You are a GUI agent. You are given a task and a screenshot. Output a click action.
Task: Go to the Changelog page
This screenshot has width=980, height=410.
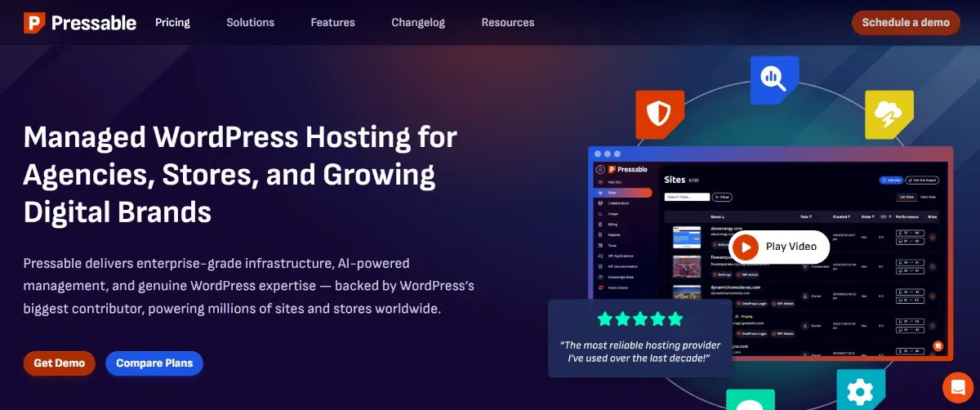coord(418,23)
